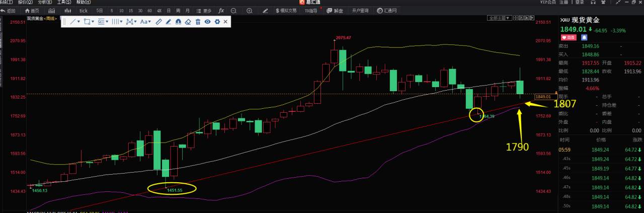Click the 现货黄金<周线> chart title label
Screen dimensions: 644x213
(x=43, y=18)
